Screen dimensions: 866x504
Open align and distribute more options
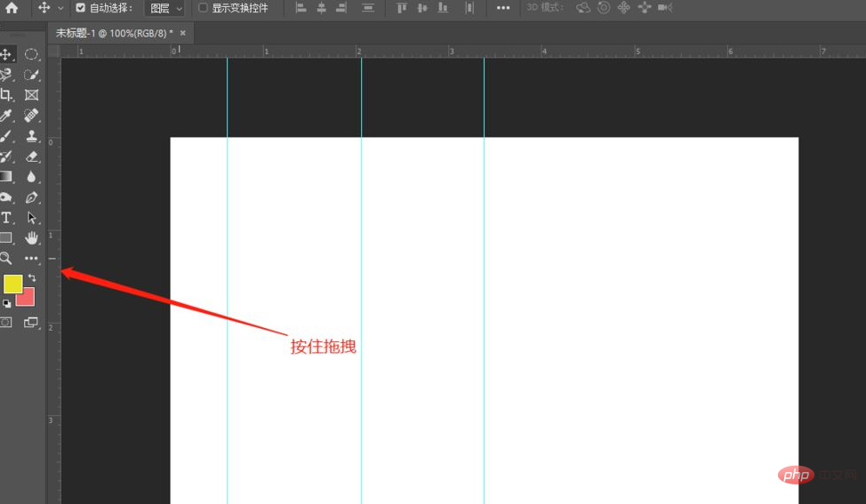(x=503, y=8)
